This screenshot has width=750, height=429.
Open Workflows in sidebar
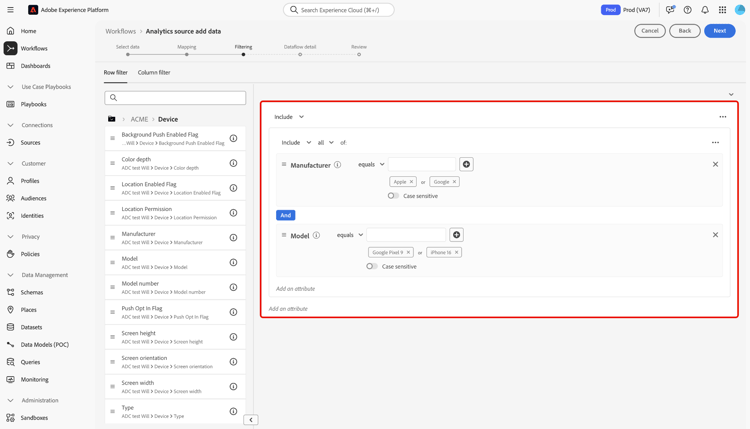click(x=34, y=48)
